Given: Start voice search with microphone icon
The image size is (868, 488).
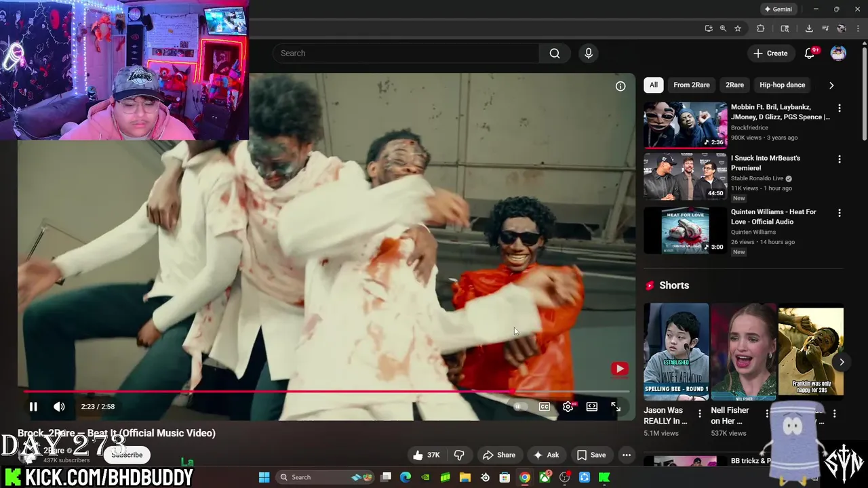Looking at the screenshot, I should coord(588,54).
